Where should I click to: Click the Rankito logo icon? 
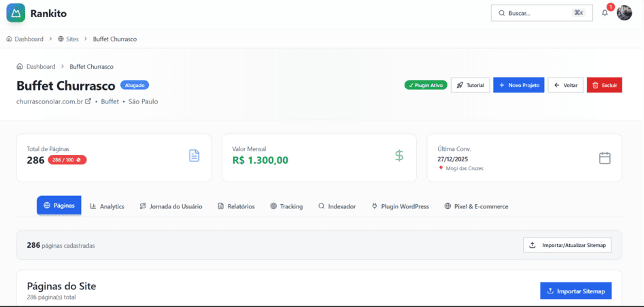pos(16,13)
